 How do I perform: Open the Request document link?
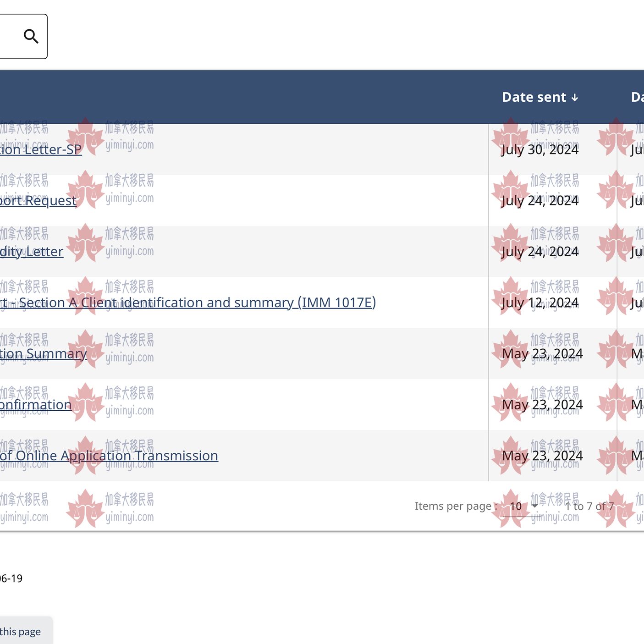click(x=38, y=201)
